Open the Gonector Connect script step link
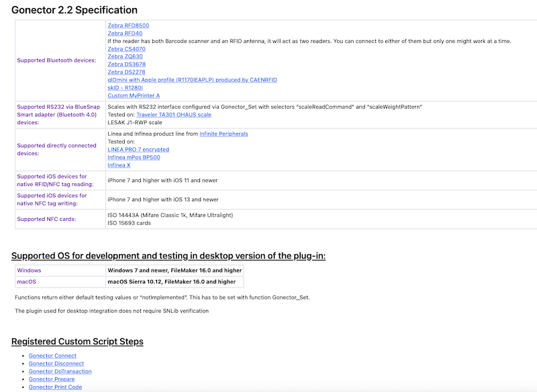The width and height of the screenshot is (537, 392). [52, 356]
